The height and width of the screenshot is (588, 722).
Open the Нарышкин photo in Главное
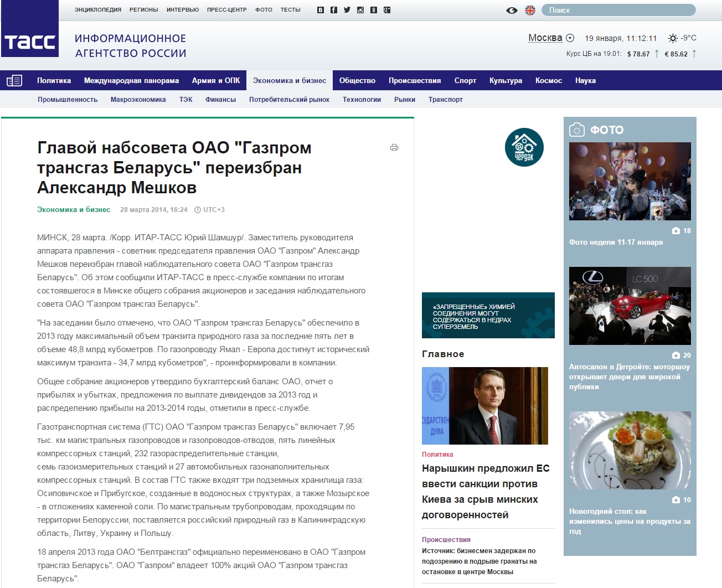[x=485, y=406]
